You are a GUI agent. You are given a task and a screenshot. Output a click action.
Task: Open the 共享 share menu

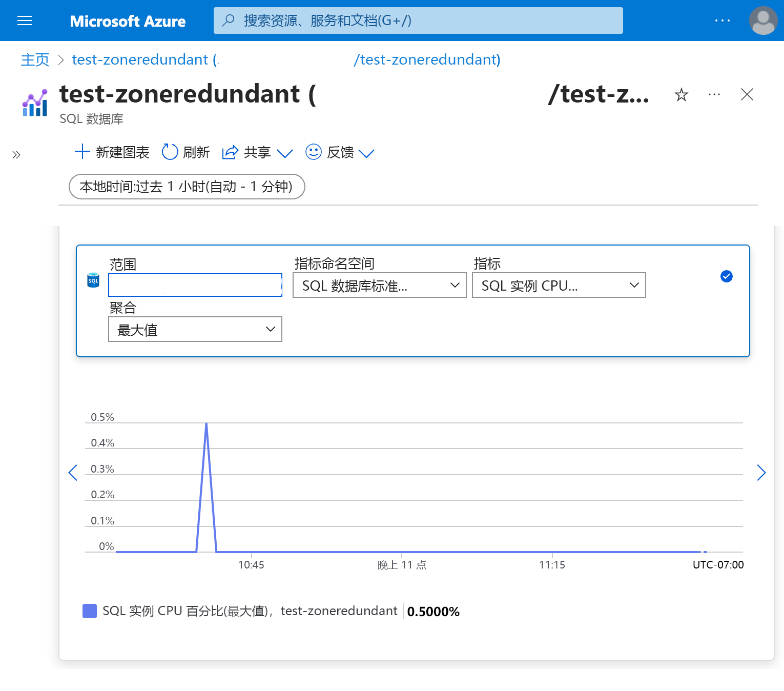point(257,152)
